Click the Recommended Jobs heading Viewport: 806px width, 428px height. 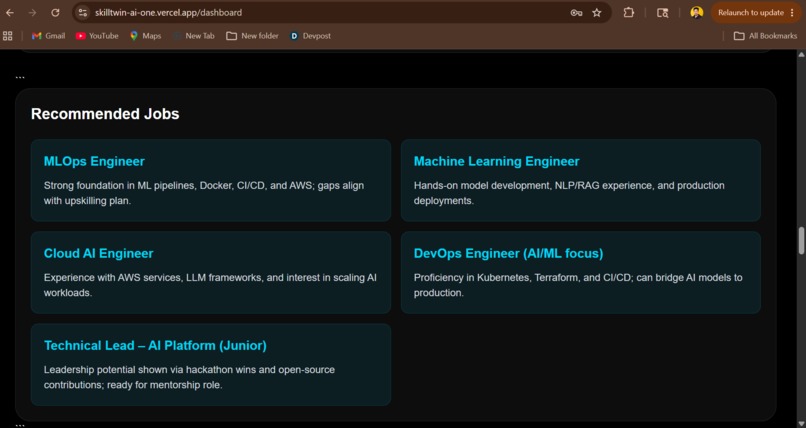pos(105,114)
